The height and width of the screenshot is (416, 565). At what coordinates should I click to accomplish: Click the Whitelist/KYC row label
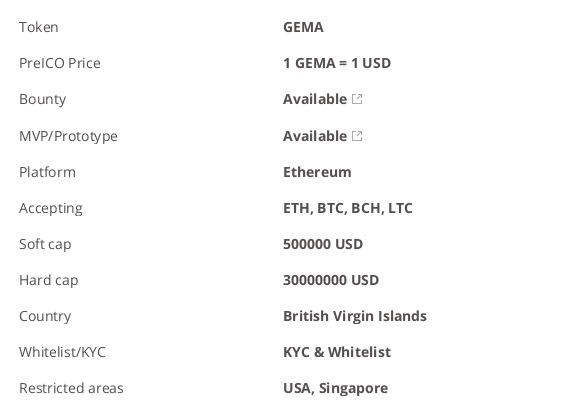(x=62, y=352)
